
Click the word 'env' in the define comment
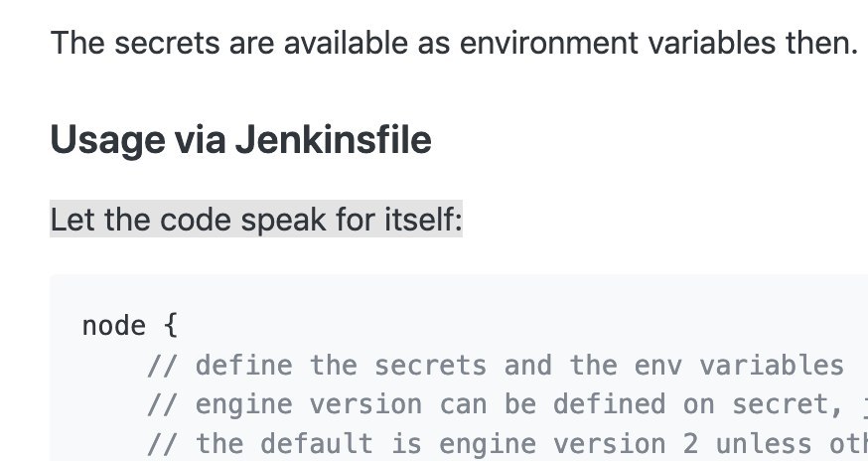click(x=657, y=366)
